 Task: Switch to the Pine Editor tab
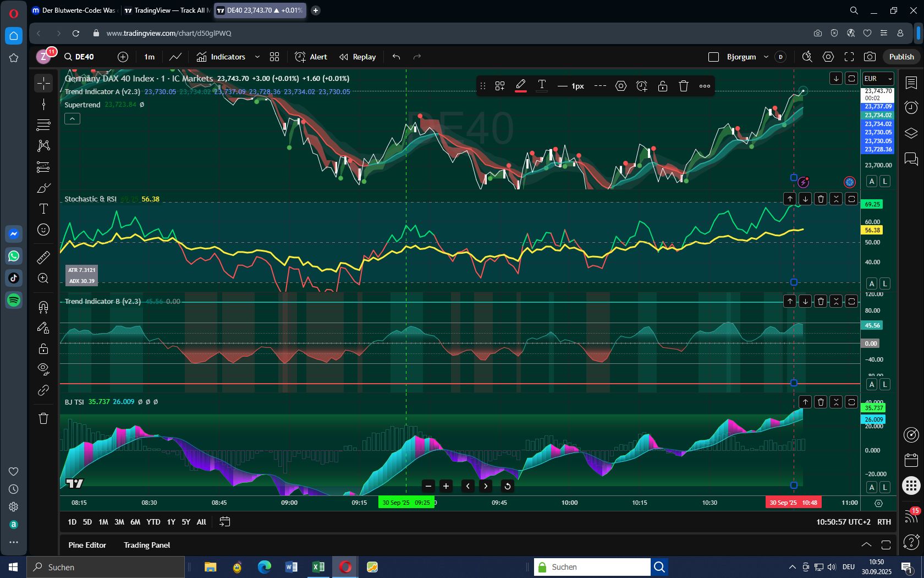[87, 545]
